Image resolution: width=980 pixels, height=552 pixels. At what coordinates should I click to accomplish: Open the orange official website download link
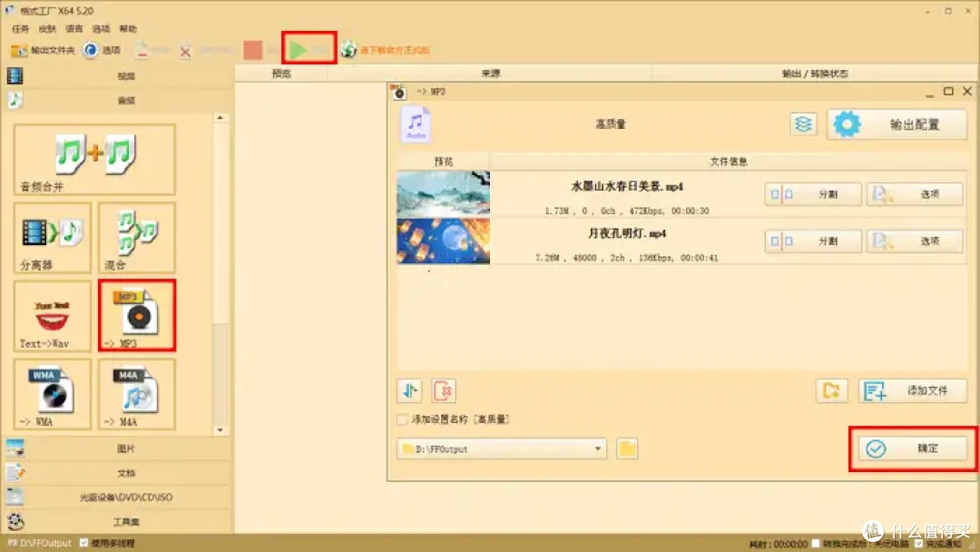[387, 50]
